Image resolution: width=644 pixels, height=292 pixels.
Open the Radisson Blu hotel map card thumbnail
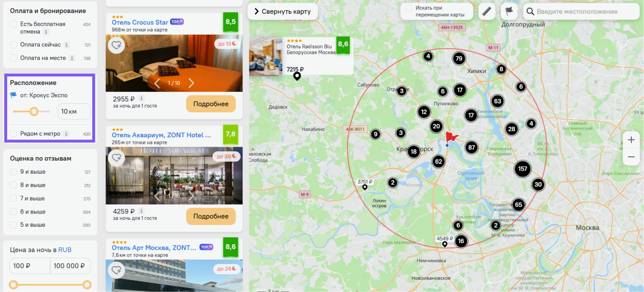[x=266, y=56]
